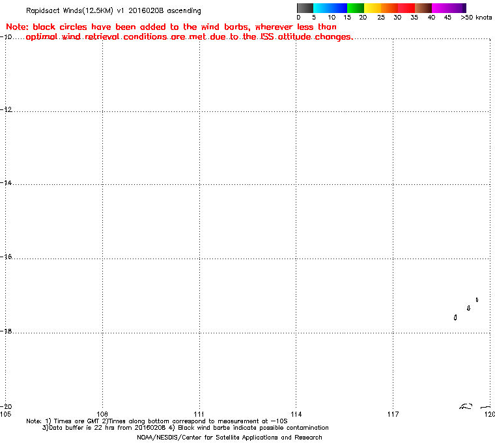Screen dimensions: 495x448
Task: Click the red 'Note: black circles have been added' line
Action: coord(171,27)
